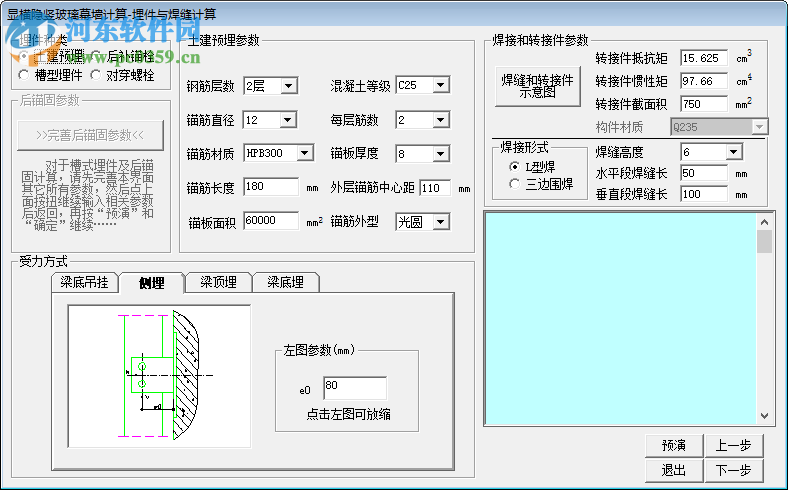Click the 锚筋长度 input field
This screenshot has width=788, height=490.
[x=271, y=186]
